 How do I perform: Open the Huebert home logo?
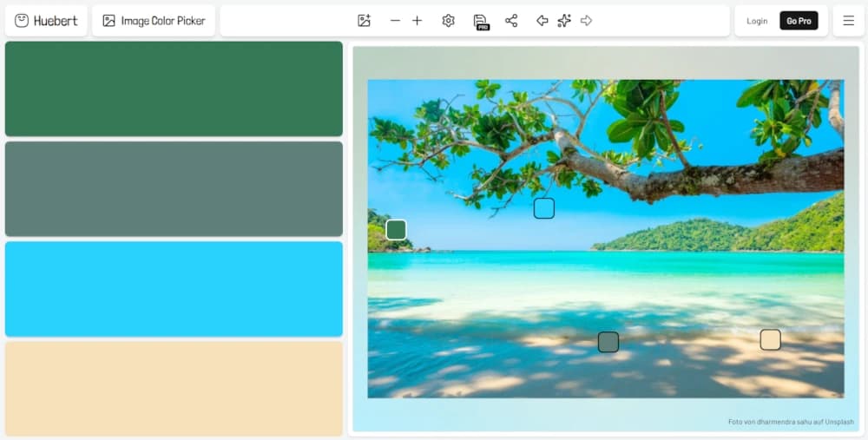pos(46,21)
